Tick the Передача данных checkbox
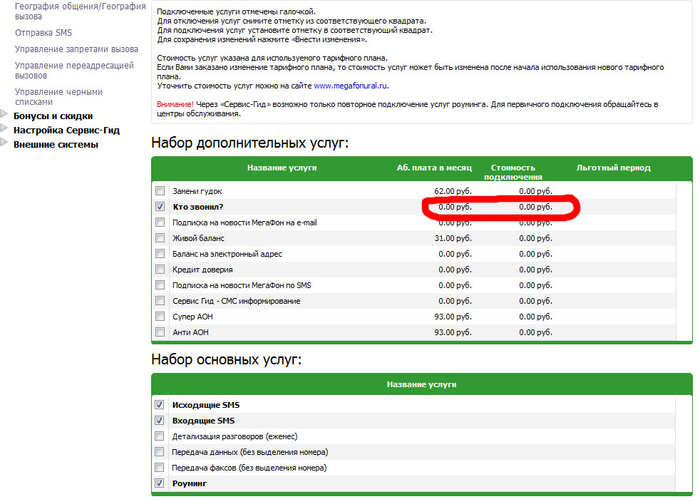The image size is (700, 502). tap(160, 452)
